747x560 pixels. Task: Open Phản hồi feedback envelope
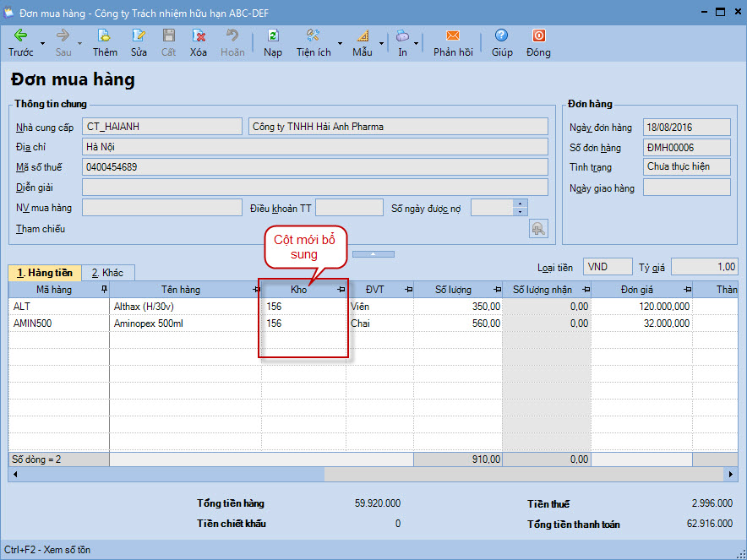point(453,35)
